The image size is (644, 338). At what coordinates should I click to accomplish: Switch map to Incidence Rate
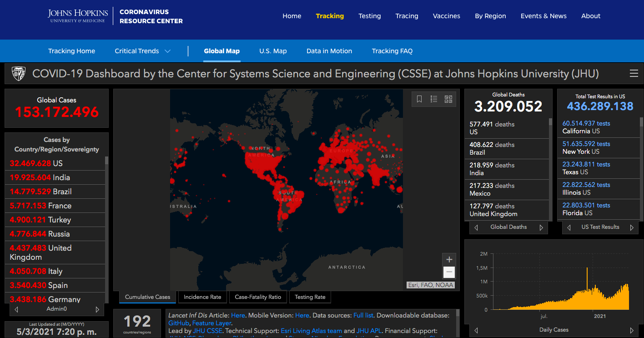(x=202, y=297)
